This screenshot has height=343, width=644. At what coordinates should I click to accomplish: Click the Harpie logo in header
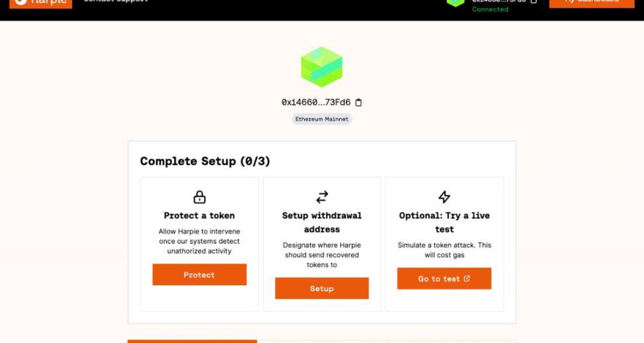40,3
